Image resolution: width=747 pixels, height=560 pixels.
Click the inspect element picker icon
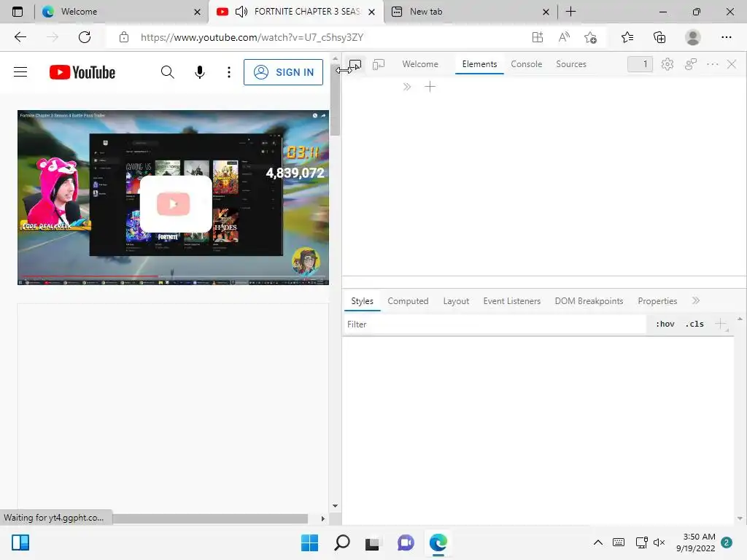click(x=355, y=64)
